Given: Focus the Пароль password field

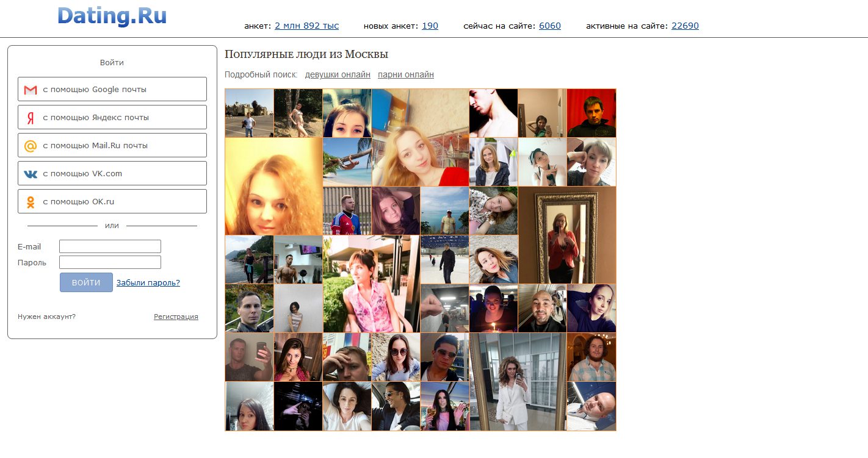Looking at the screenshot, I should click(x=110, y=262).
